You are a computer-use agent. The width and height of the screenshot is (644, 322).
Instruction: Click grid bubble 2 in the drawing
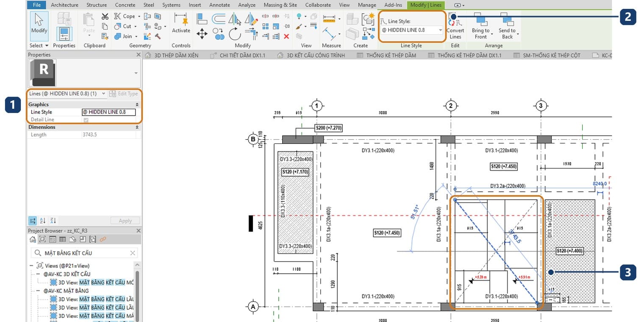point(451,105)
